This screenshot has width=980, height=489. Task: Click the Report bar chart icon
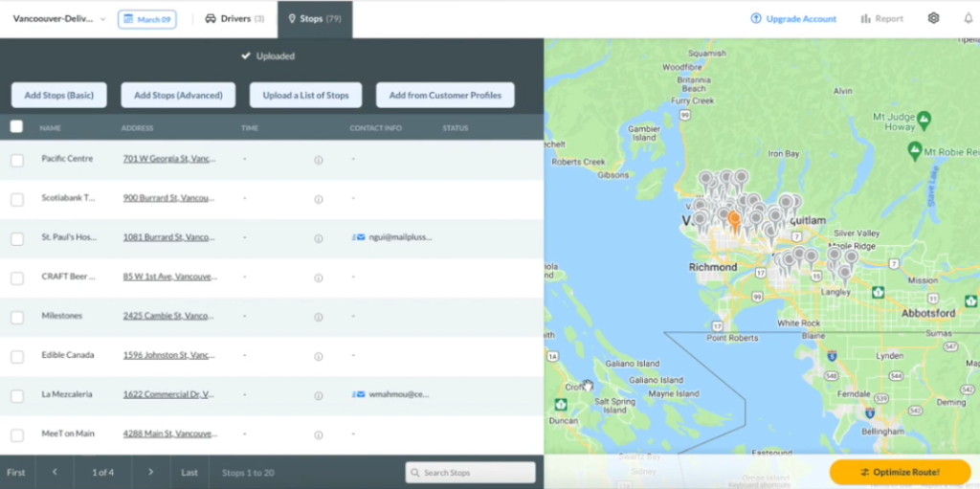coord(865,19)
